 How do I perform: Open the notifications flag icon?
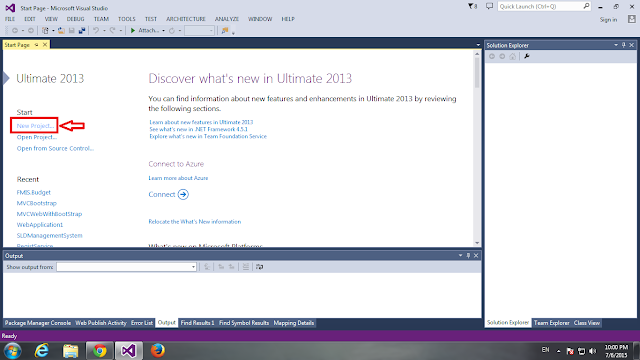[x=472, y=7]
